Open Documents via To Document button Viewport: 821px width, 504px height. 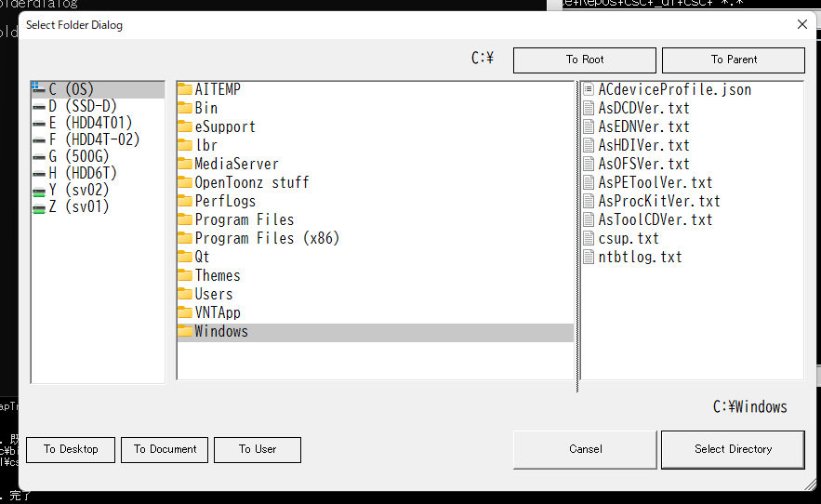(165, 449)
